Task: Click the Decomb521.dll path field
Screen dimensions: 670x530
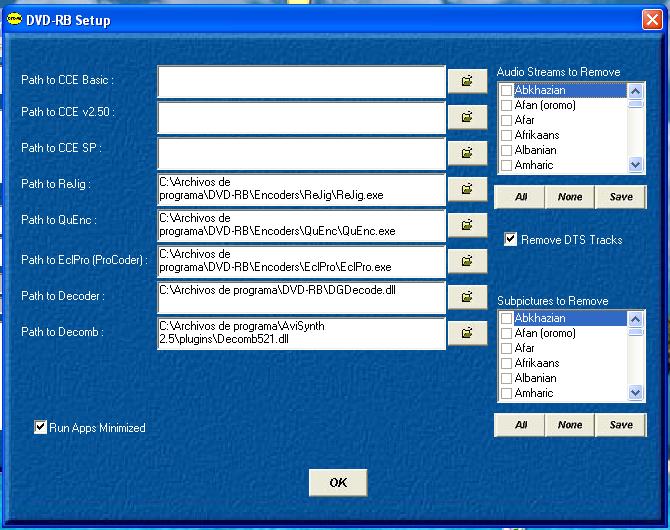Action: pos(302,333)
